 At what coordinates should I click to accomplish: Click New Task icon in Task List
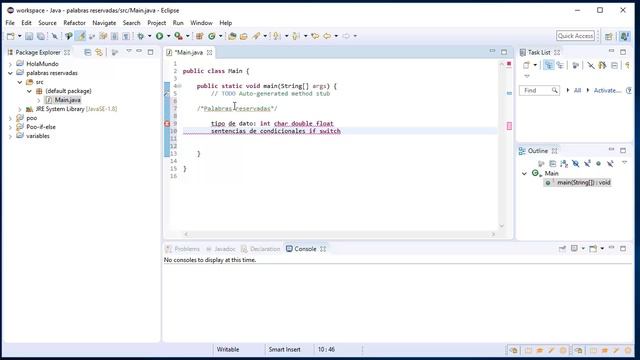(527, 65)
